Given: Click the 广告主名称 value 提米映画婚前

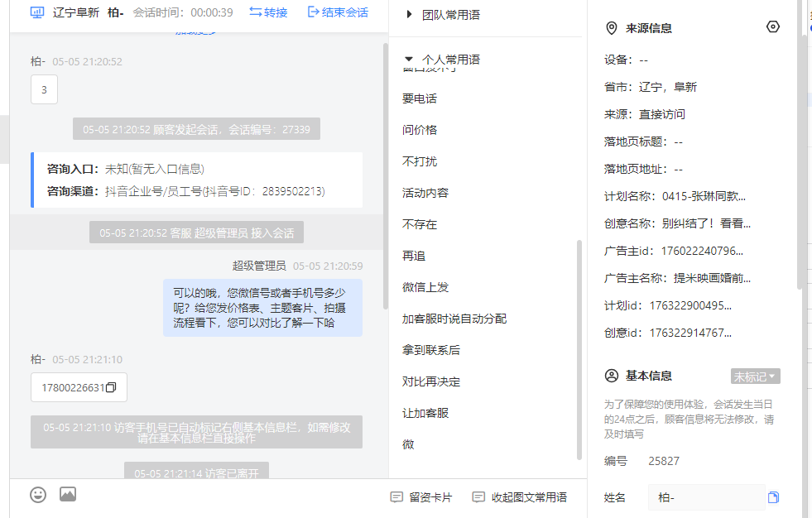Looking at the screenshot, I should click(712, 278).
